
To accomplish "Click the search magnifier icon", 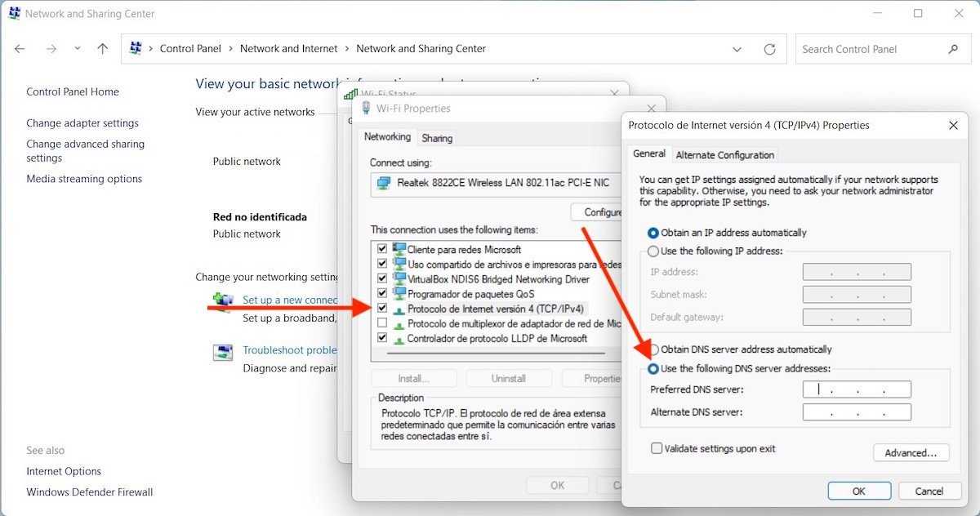I will [x=953, y=49].
